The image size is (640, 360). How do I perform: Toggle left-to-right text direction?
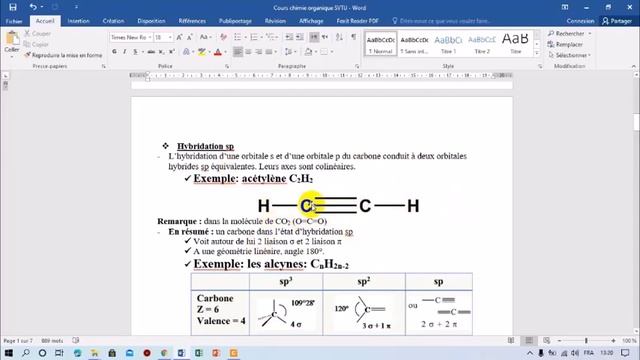coord(314,37)
